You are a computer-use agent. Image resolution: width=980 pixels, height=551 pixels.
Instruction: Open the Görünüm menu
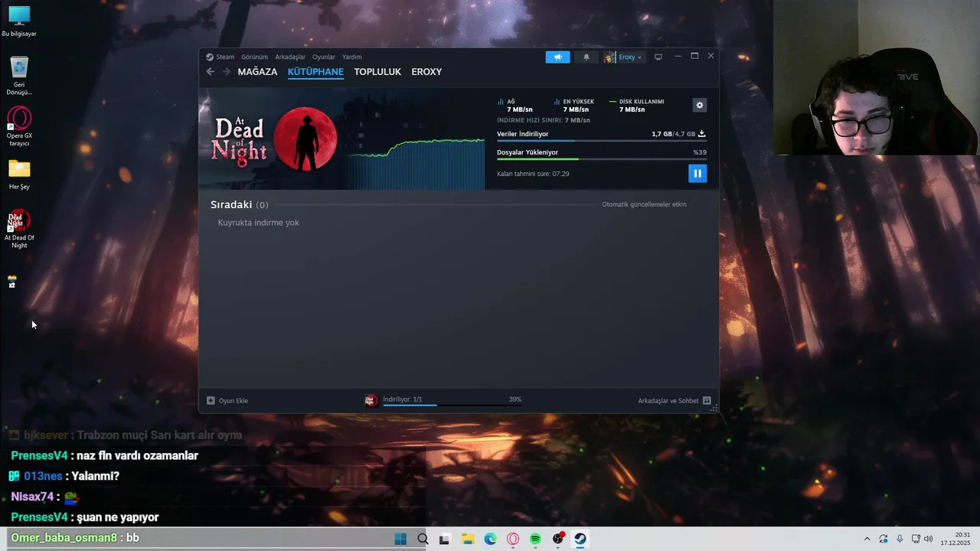(x=255, y=57)
